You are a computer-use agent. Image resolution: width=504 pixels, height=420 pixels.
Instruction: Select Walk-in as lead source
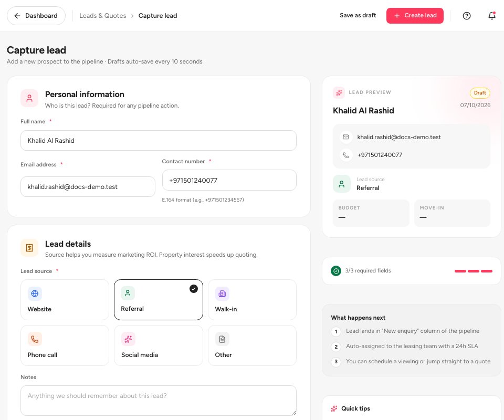click(x=252, y=299)
